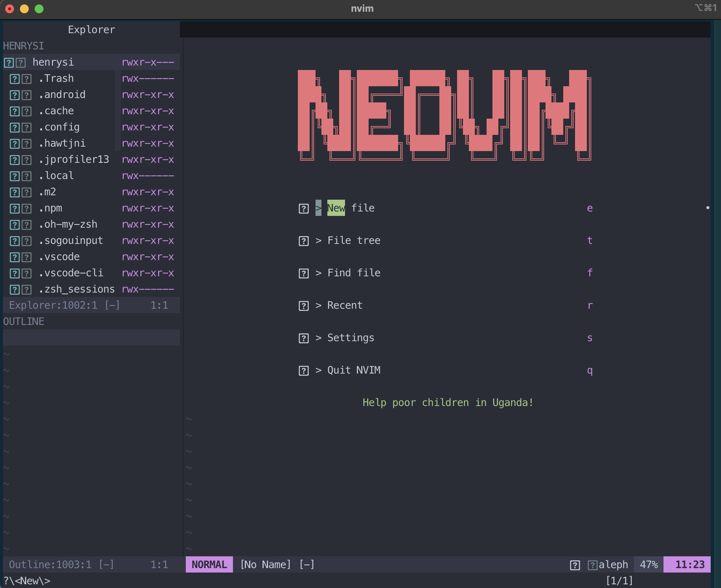
Task: Click the 47% scroll position indicator
Action: coord(648,564)
